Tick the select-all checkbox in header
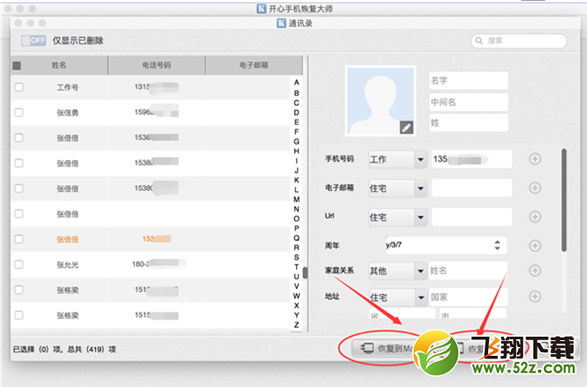587x387 pixels. click(17, 65)
